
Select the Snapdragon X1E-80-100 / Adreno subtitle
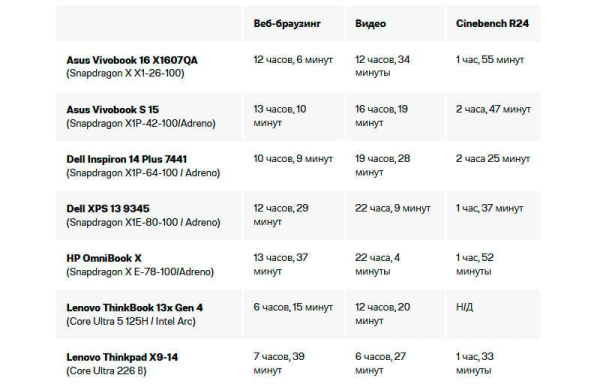(143, 222)
